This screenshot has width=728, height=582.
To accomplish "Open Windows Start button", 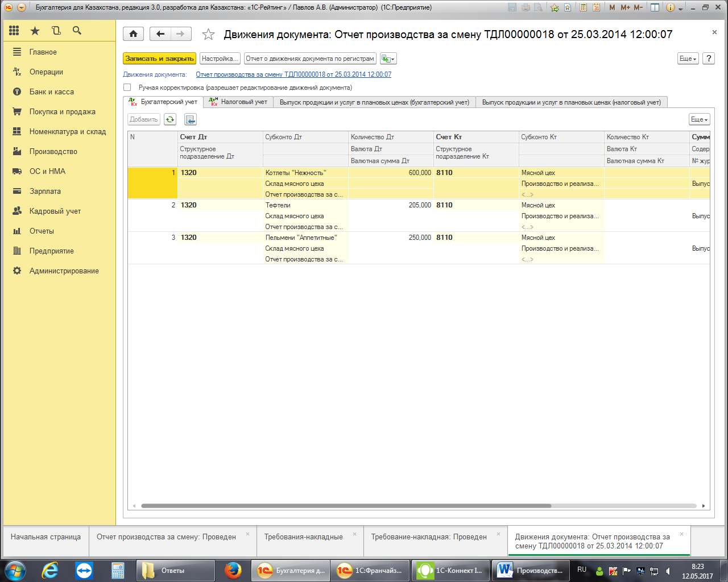I will click(x=15, y=570).
